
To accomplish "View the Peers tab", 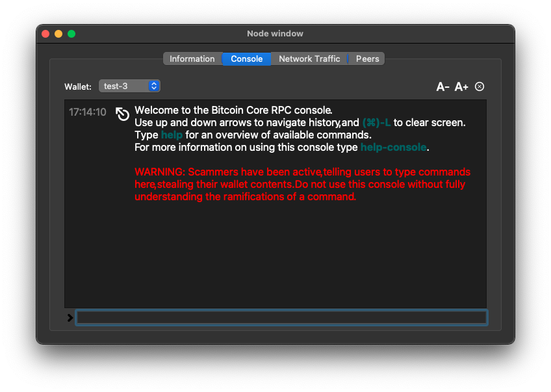I will (x=367, y=59).
